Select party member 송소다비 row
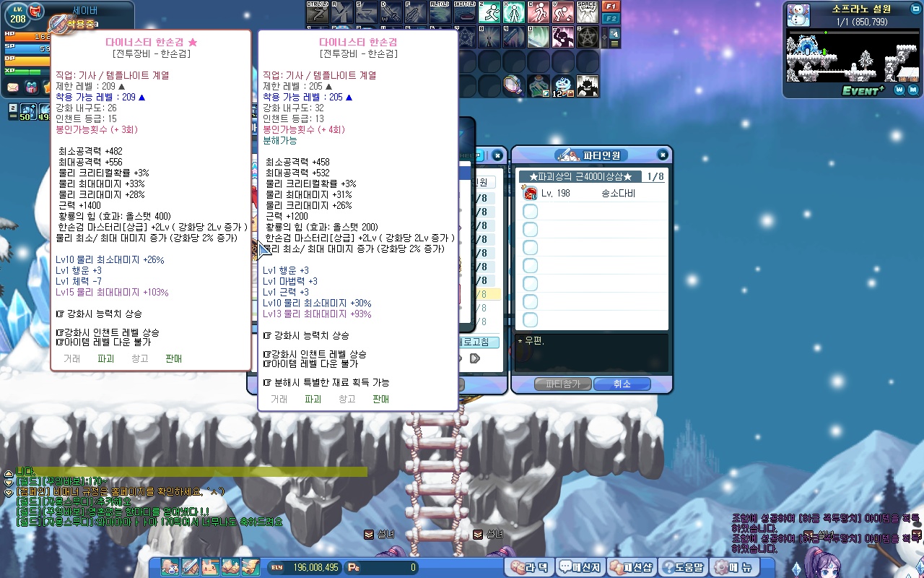924x578 pixels. pyautogui.click(x=592, y=194)
